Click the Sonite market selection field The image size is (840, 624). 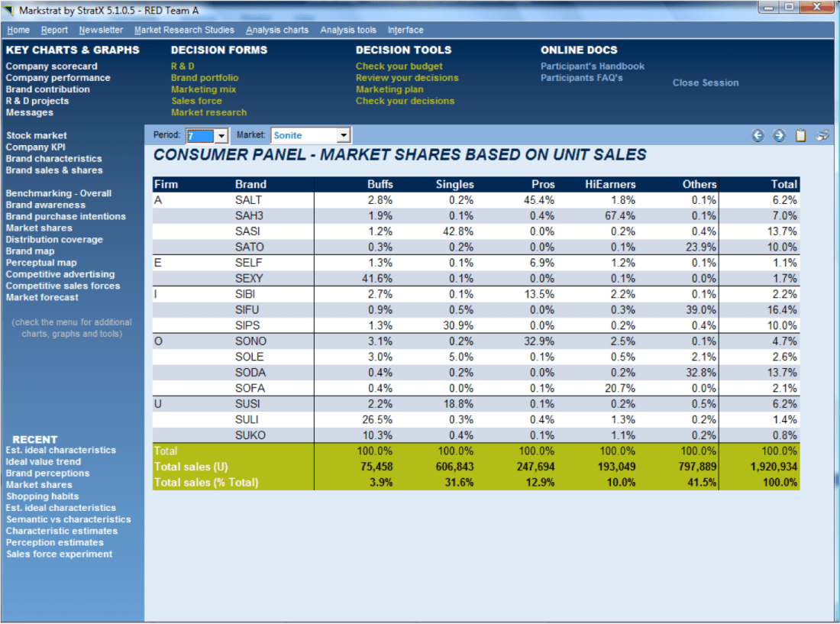pos(304,136)
